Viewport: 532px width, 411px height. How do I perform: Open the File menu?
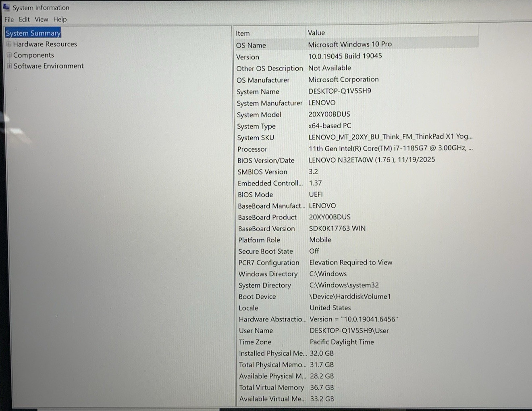[x=9, y=19]
